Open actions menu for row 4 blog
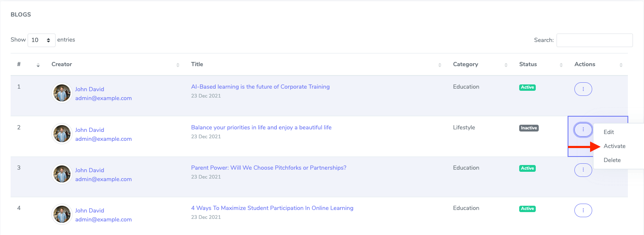This screenshot has width=644, height=235. click(x=583, y=210)
